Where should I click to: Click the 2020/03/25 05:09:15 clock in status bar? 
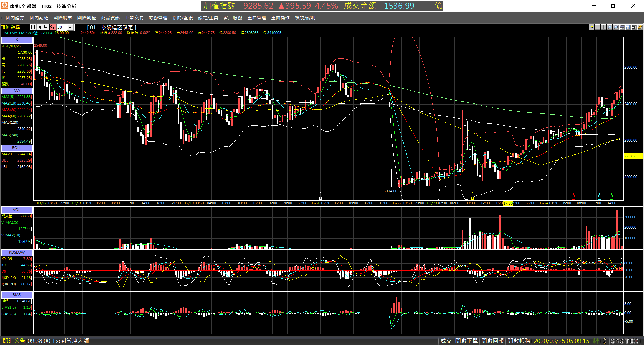[x=561, y=341]
